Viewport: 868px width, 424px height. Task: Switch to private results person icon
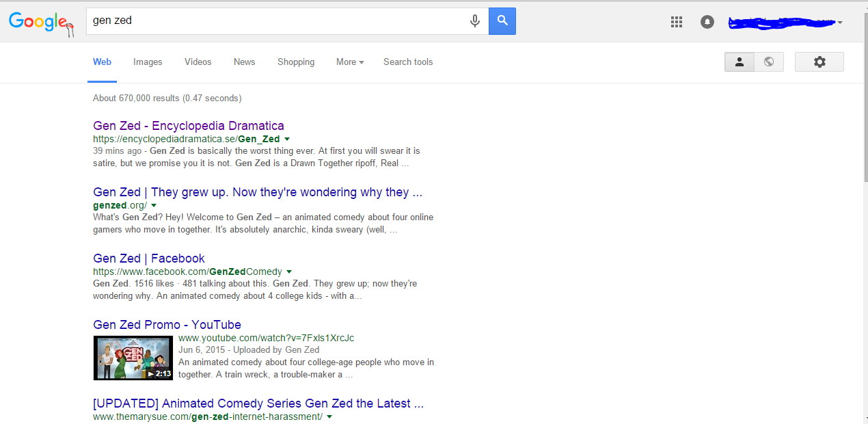(740, 62)
